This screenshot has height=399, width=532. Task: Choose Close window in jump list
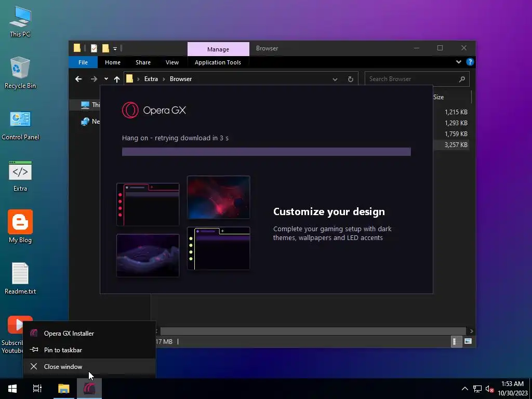point(89,366)
